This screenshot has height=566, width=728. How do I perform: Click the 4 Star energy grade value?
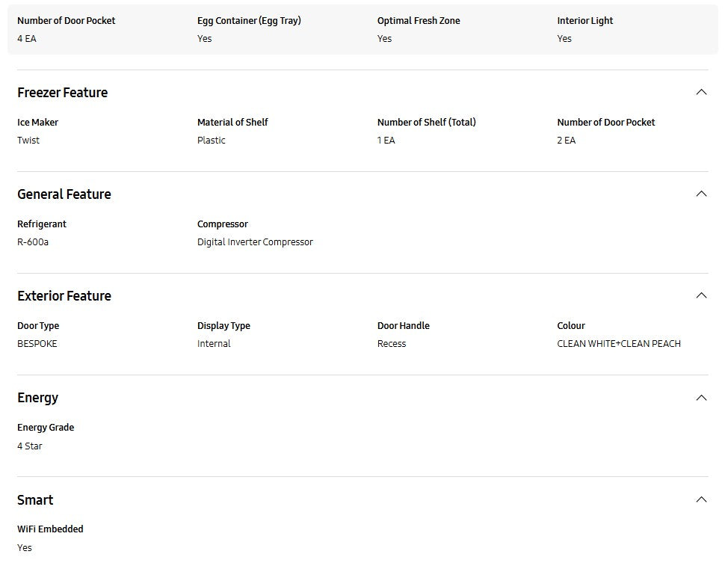pyautogui.click(x=30, y=446)
